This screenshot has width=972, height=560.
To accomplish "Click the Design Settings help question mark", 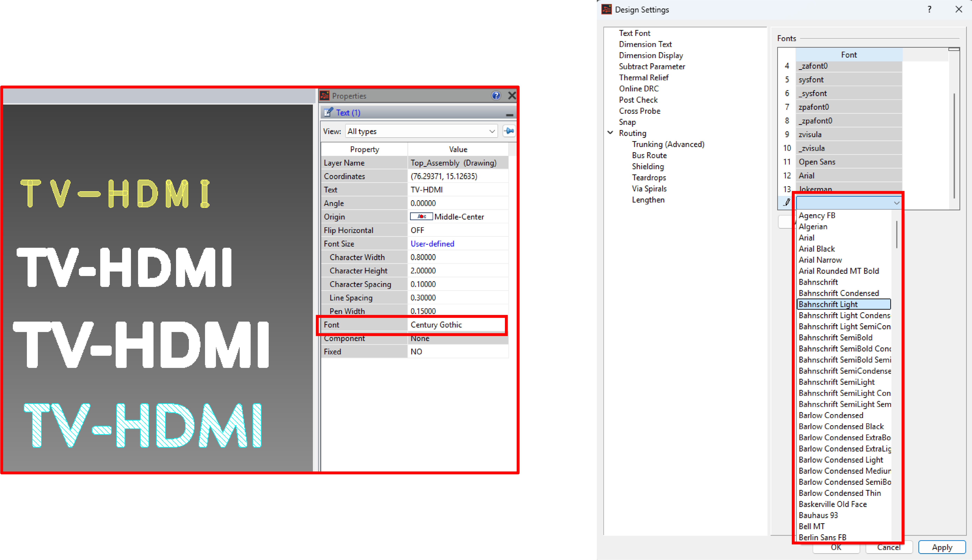I will (929, 9).
